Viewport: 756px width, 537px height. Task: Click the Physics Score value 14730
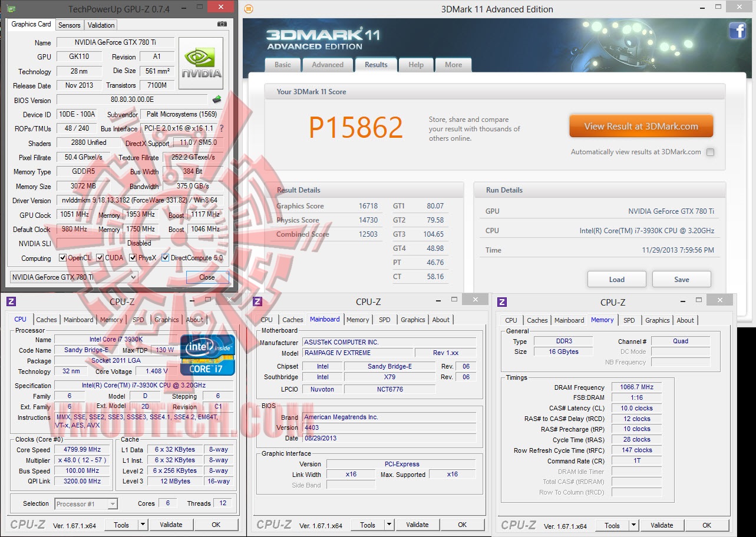tap(368, 220)
